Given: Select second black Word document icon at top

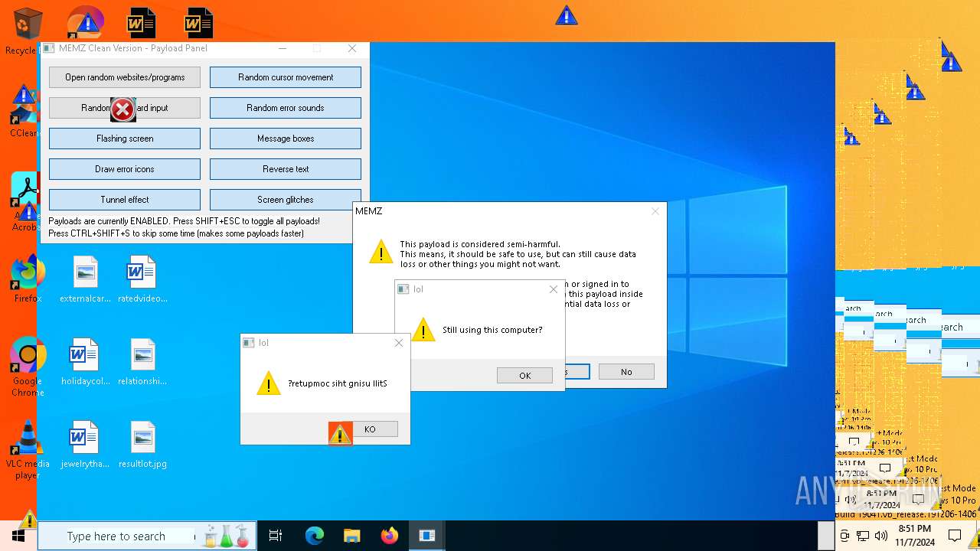Looking at the screenshot, I should point(198,23).
